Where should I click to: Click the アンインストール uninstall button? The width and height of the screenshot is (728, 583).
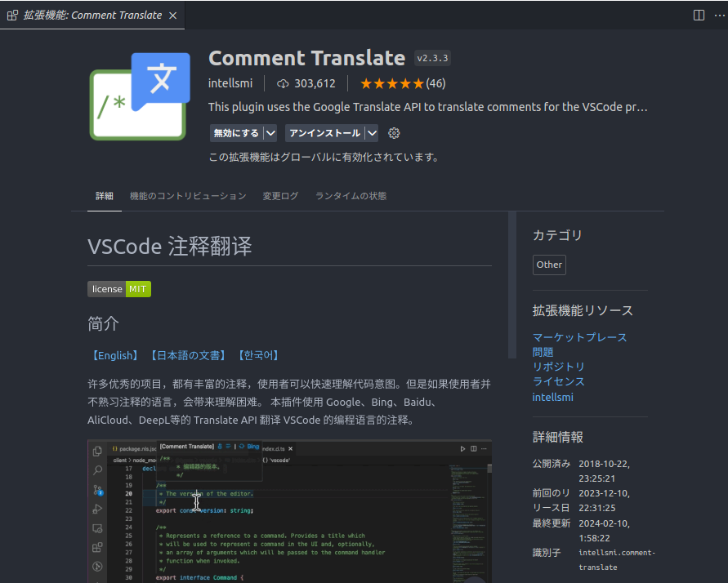(x=324, y=133)
